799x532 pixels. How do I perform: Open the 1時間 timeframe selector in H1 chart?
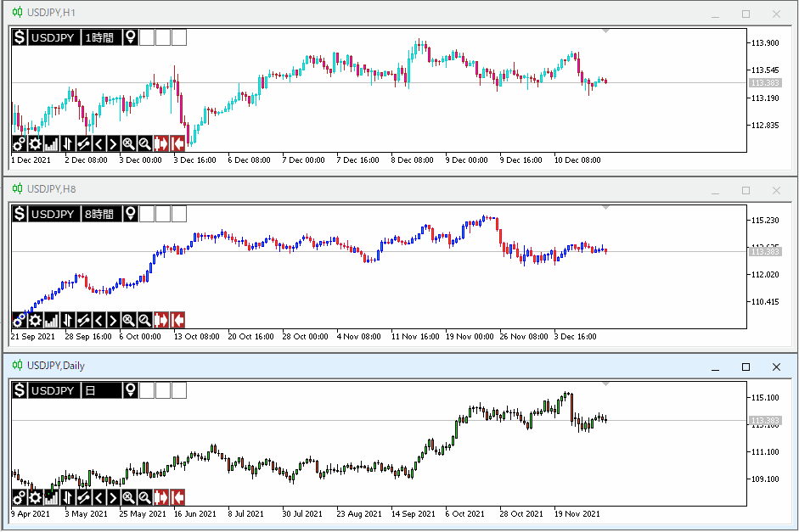click(101, 37)
